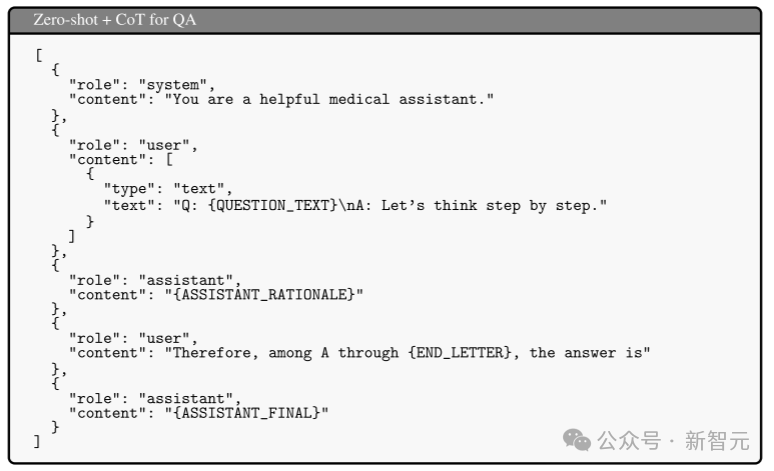Click the opening square bracket at top
774x471 pixels.
39,55
